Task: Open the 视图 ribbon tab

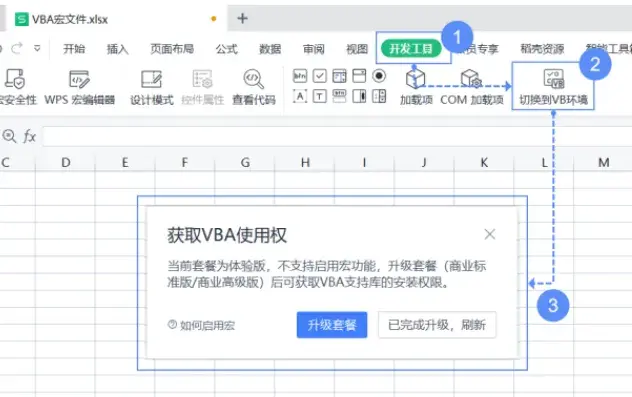Action: (357, 49)
